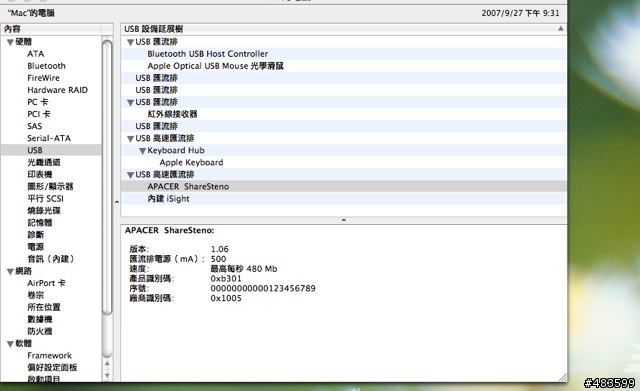Click the vendor ID value 0x1005

(x=226, y=298)
